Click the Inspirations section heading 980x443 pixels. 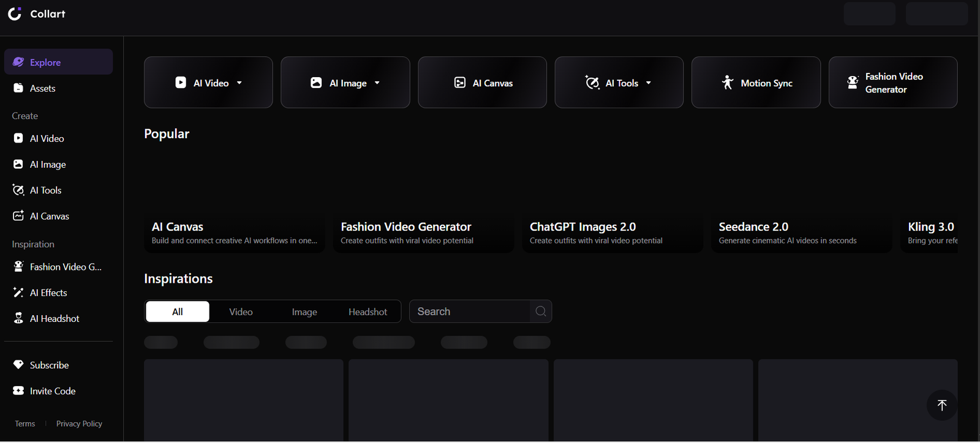pos(178,278)
